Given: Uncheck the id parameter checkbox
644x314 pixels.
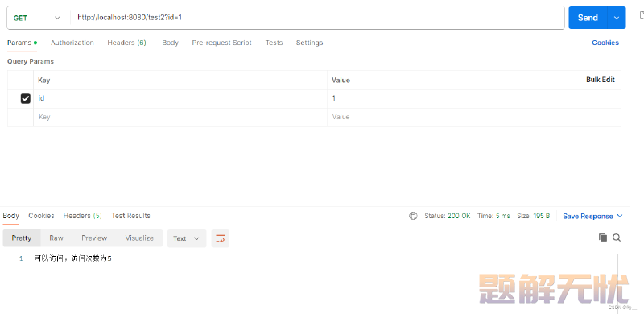Looking at the screenshot, I should pyautogui.click(x=26, y=99).
